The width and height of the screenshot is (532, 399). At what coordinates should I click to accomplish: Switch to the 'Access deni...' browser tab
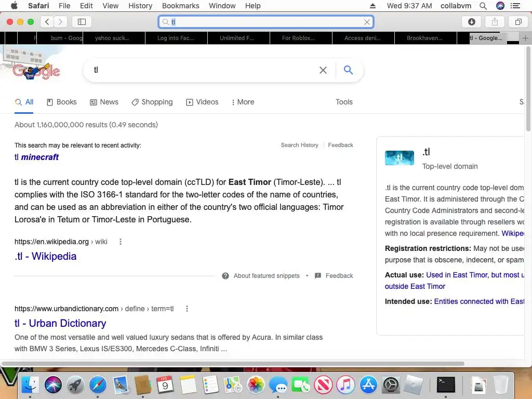(x=363, y=38)
